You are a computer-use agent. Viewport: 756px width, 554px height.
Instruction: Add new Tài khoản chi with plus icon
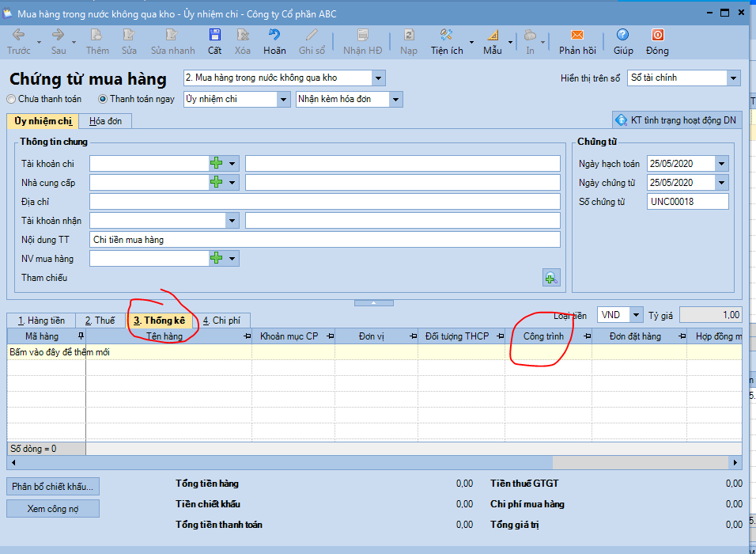click(217, 163)
